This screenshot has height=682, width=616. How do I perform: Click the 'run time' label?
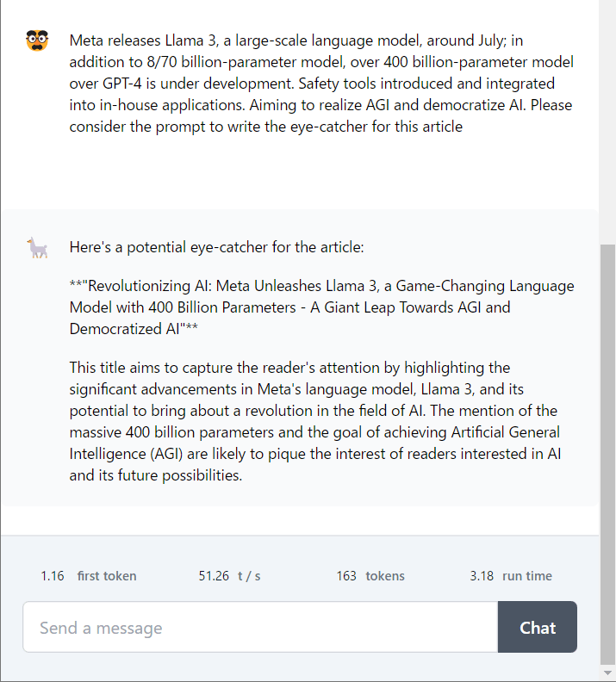coord(527,576)
